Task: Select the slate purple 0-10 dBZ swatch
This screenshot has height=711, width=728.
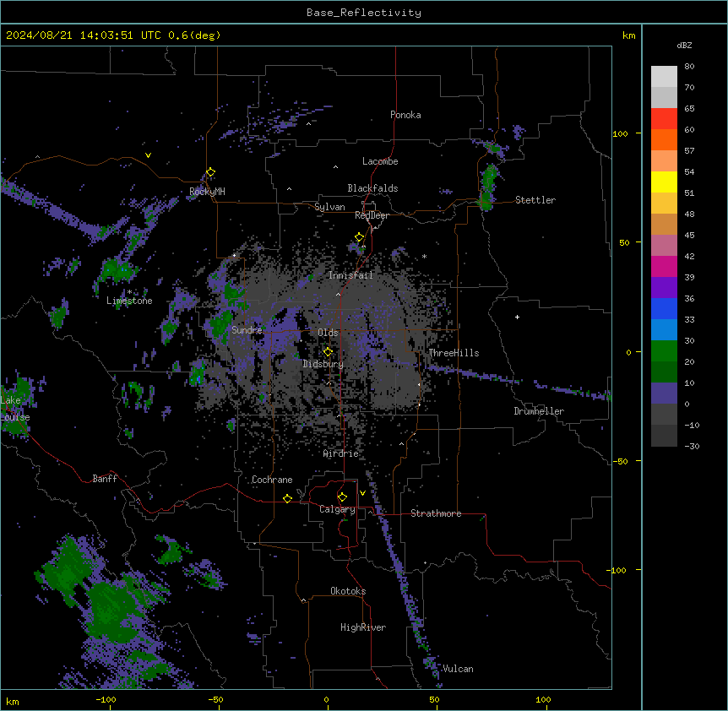Action: pyautogui.click(x=664, y=393)
